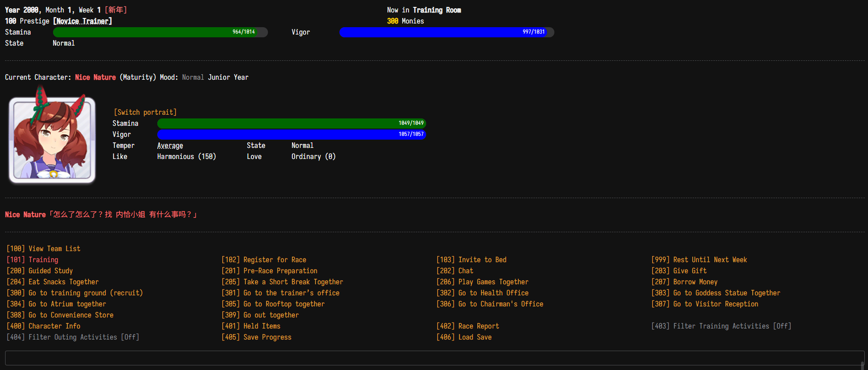Click the Novice Trainer prestige title
Viewport: 868px width, 370px height.
(x=83, y=21)
